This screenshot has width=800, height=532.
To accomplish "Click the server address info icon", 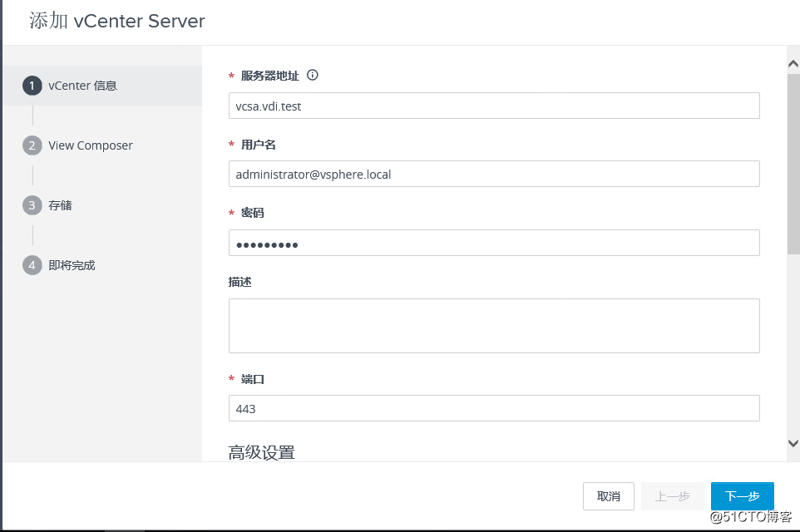I will point(312,75).
